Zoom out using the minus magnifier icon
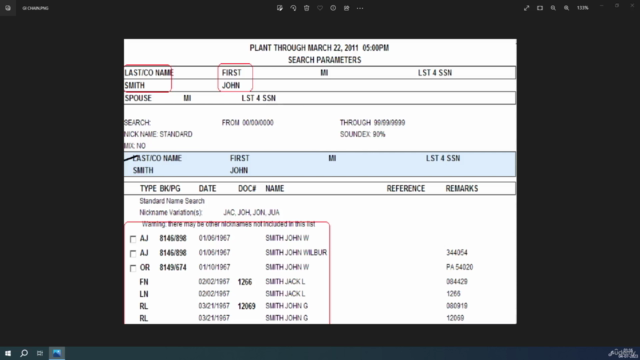640x360 pixels. pos(553,8)
